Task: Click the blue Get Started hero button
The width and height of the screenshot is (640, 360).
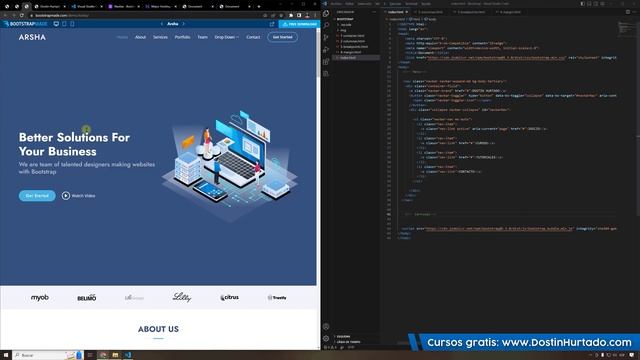Action: [37, 196]
